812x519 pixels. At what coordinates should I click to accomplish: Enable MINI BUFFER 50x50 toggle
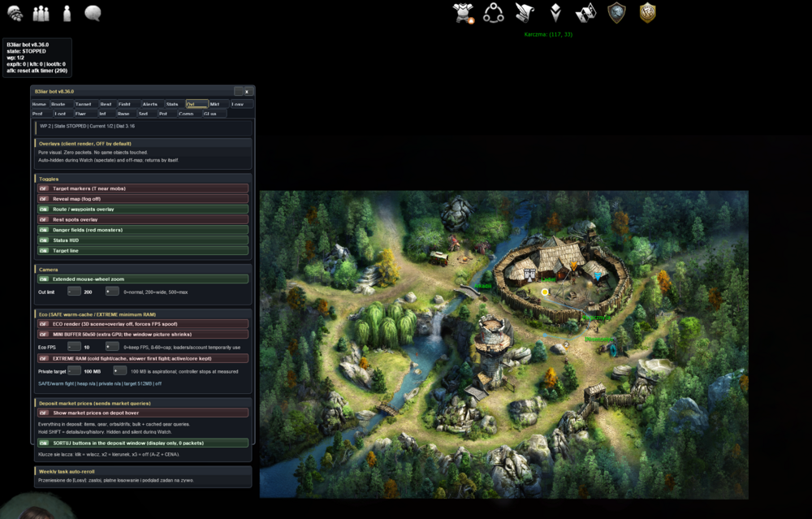[x=143, y=335]
